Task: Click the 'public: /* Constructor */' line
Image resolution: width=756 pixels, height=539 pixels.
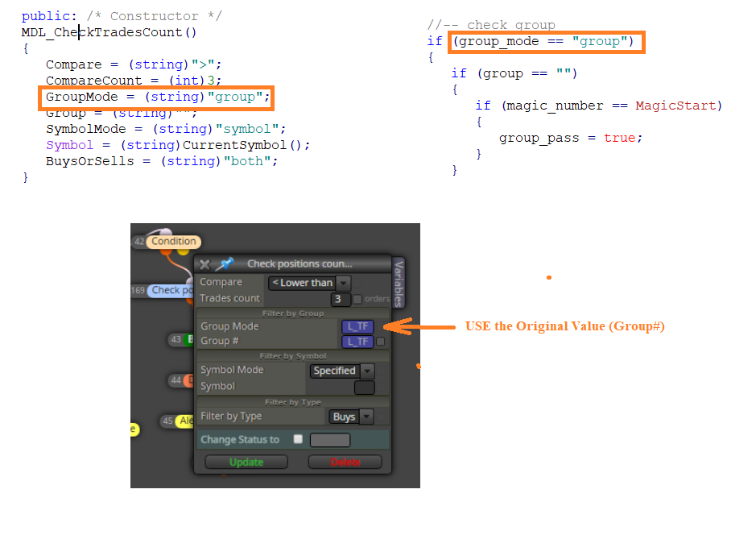Action: pyautogui.click(x=122, y=16)
